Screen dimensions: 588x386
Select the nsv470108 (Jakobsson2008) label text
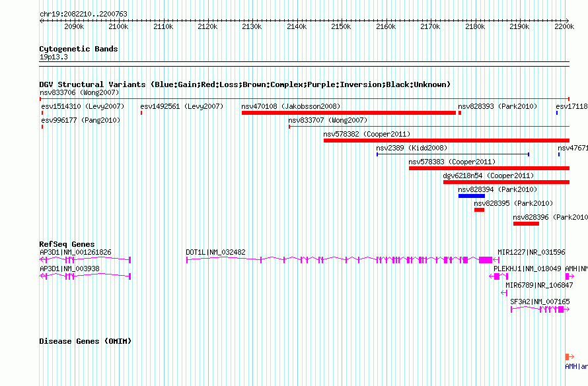291,106
